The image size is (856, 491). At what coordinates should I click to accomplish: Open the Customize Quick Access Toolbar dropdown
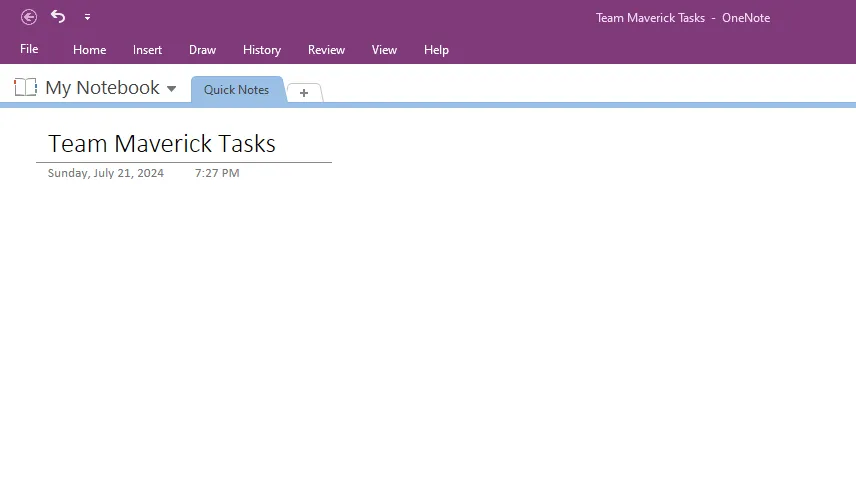coord(87,17)
